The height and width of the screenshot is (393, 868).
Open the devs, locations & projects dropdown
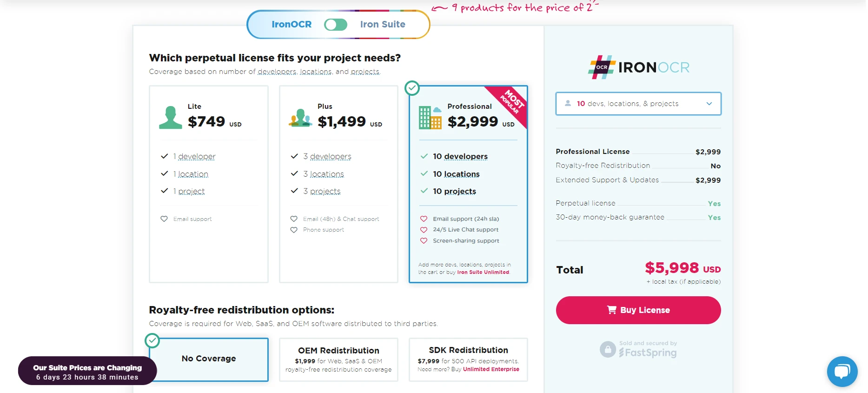[x=638, y=104]
